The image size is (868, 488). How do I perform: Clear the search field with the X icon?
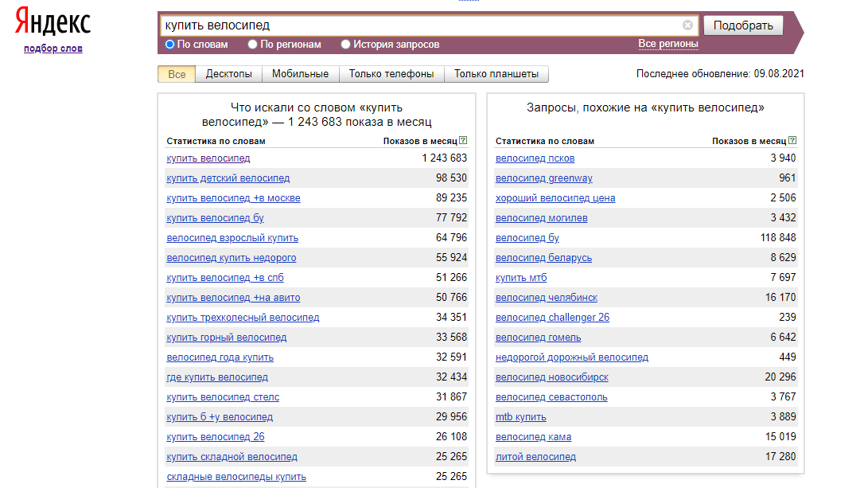point(687,25)
